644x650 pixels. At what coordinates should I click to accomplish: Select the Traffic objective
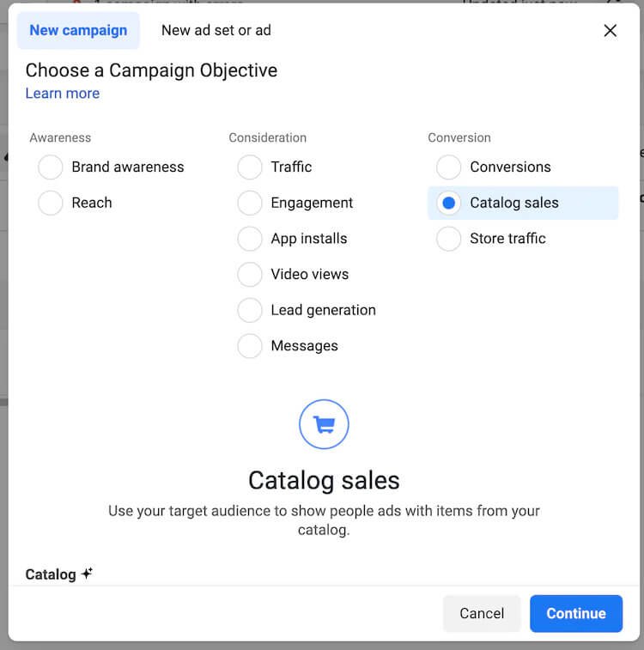[x=250, y=167]
